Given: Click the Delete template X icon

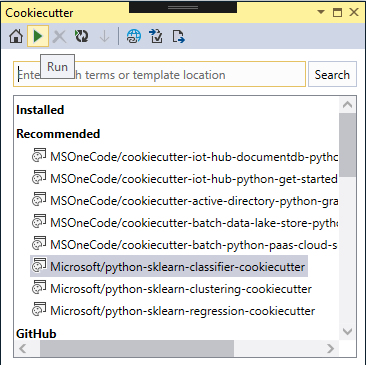Looking at the screenshot, I should coord(59,37).
